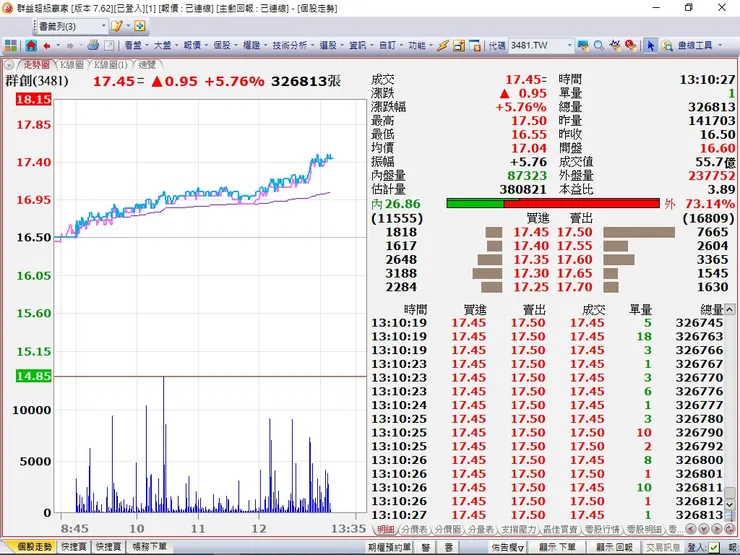Go to the home page icon

click(x=31, y=45)
